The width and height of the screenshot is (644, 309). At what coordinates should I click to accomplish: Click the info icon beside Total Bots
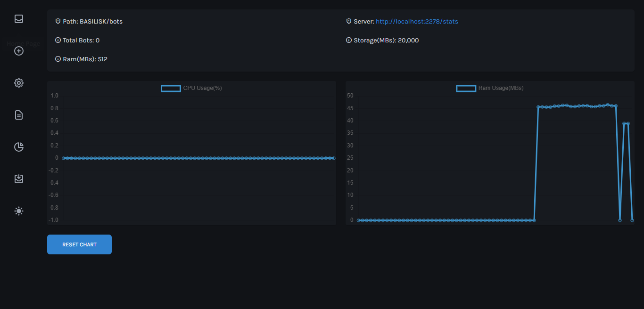[58, 40]
